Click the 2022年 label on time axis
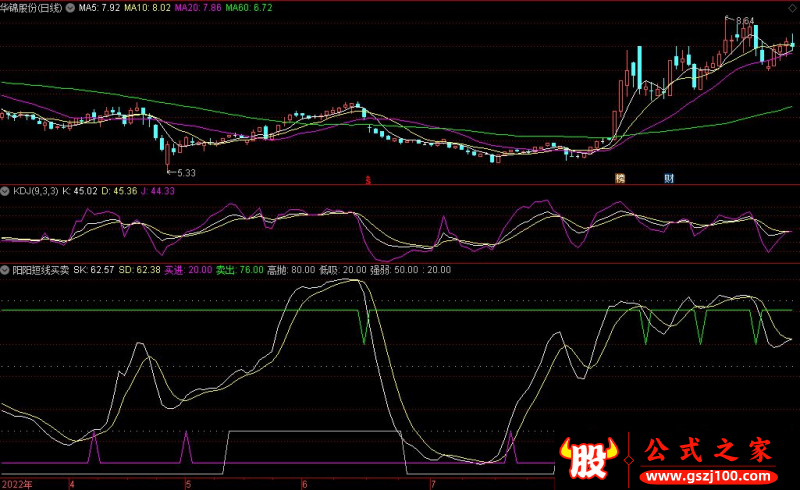 pyautogui.click(x=17, y=483)
